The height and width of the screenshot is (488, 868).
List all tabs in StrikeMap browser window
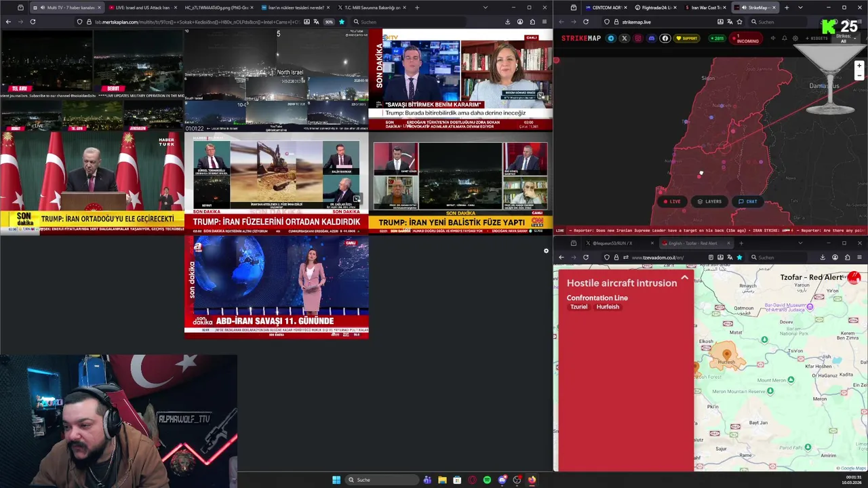click(800, 7)
